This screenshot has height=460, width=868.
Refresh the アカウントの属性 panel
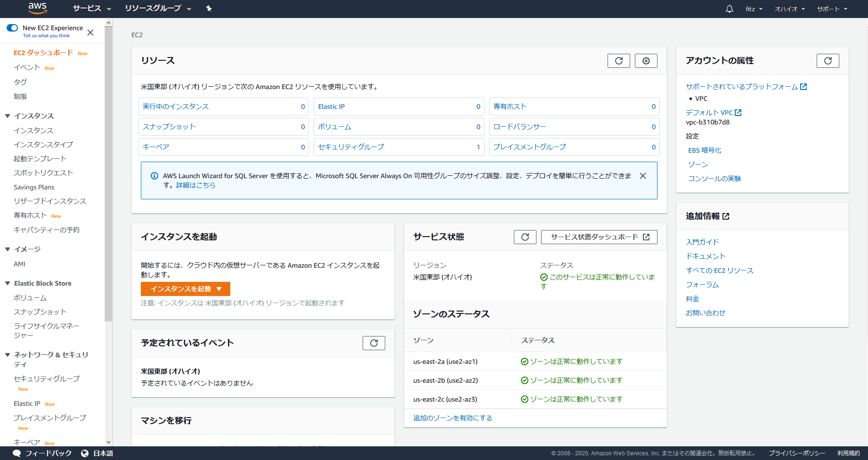(827, 60)
